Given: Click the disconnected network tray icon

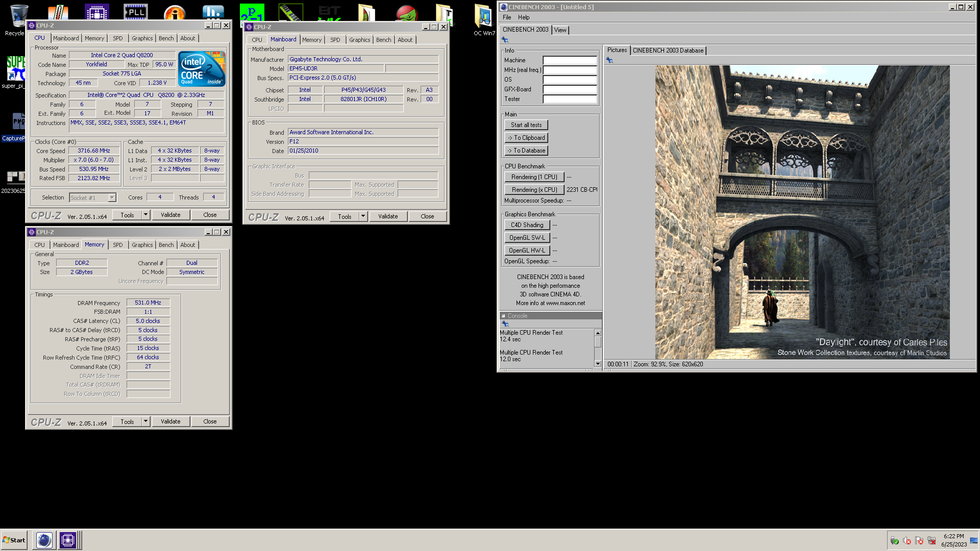Looking at the screenshot, I should (x=932, y=541).
